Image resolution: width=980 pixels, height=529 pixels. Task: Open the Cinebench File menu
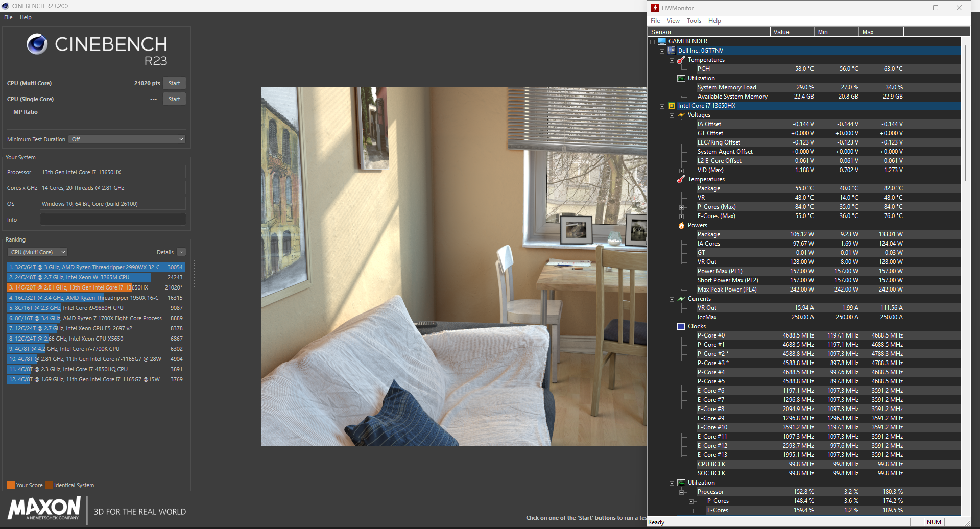8,17
